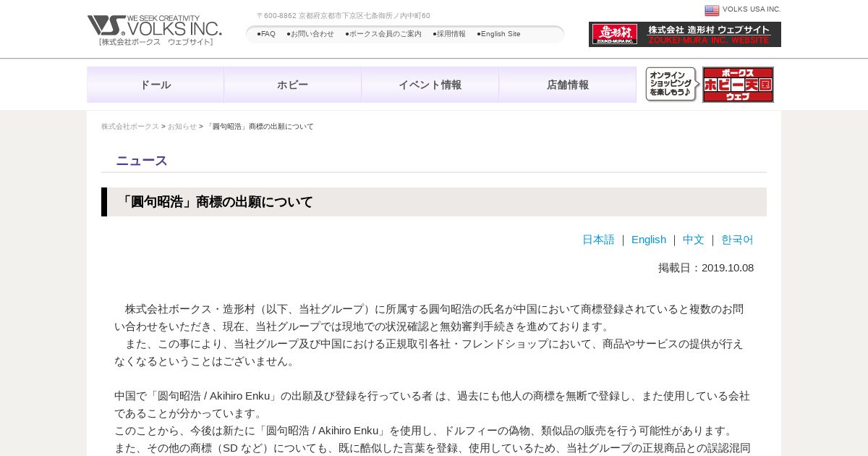Open the FAQ link

tap(266, 34)
